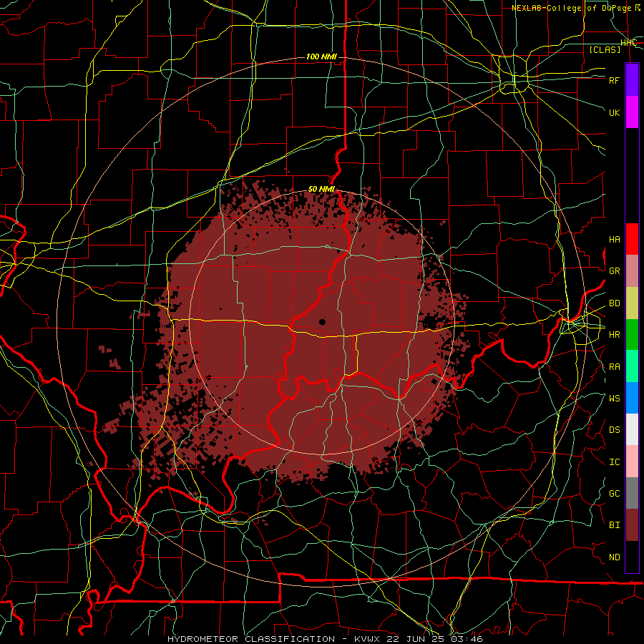Click the RA legend label
Image resolution: width=644 pixels, height=644 pixels.
[x=614, y=367]
